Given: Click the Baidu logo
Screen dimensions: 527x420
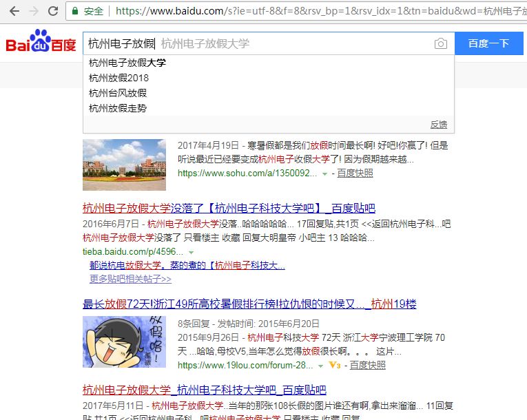Looking at the screenshot, I should pos(41,42).
